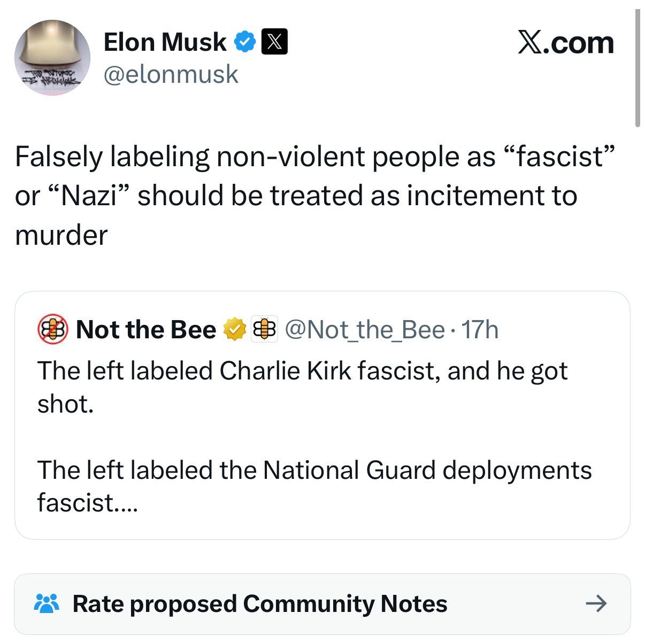Click the X affiliation badge beside name

(x=274, y=42)
